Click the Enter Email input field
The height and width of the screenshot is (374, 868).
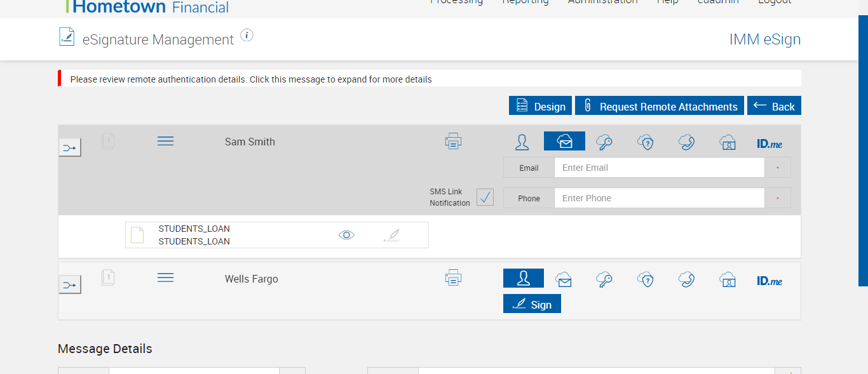coord(659,168)
